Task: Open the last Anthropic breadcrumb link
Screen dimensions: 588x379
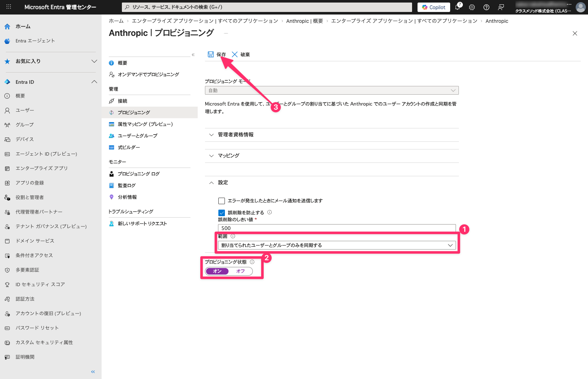Action: point(497,21)
